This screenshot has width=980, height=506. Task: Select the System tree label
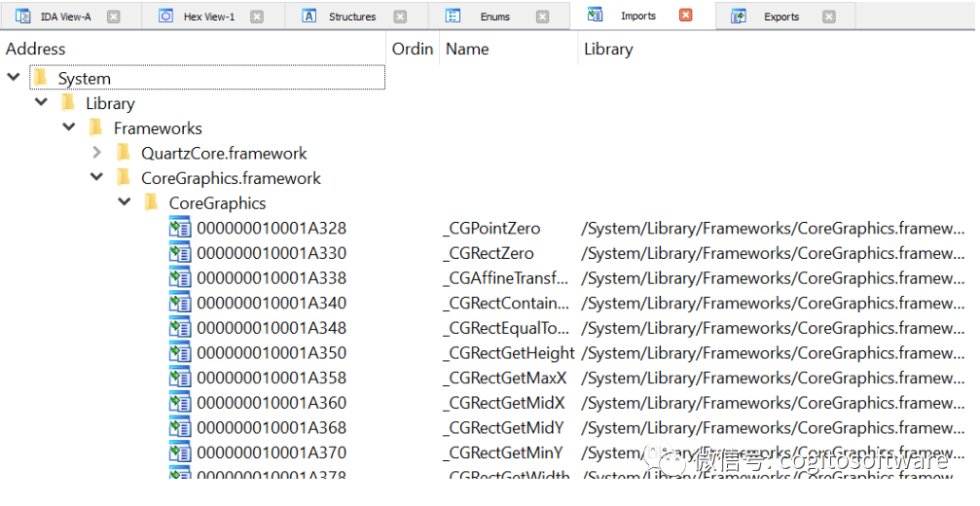point(85,79)
